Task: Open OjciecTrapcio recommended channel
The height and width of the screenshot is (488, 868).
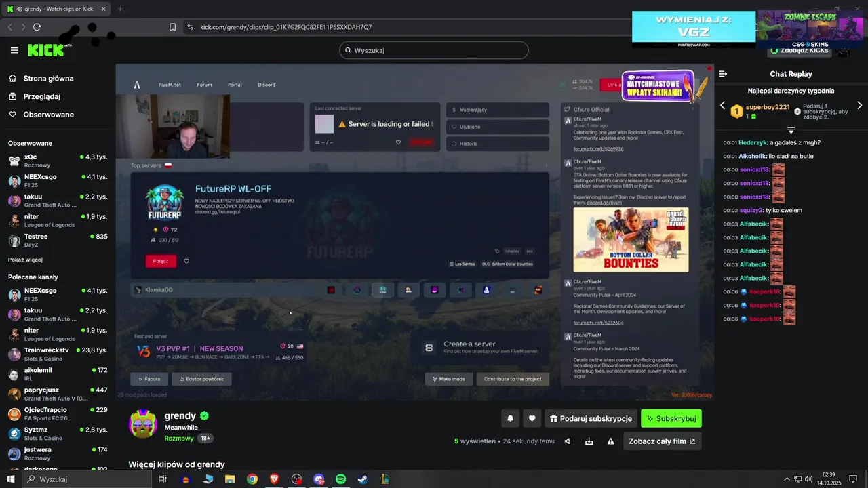Action: pos(57,414)
